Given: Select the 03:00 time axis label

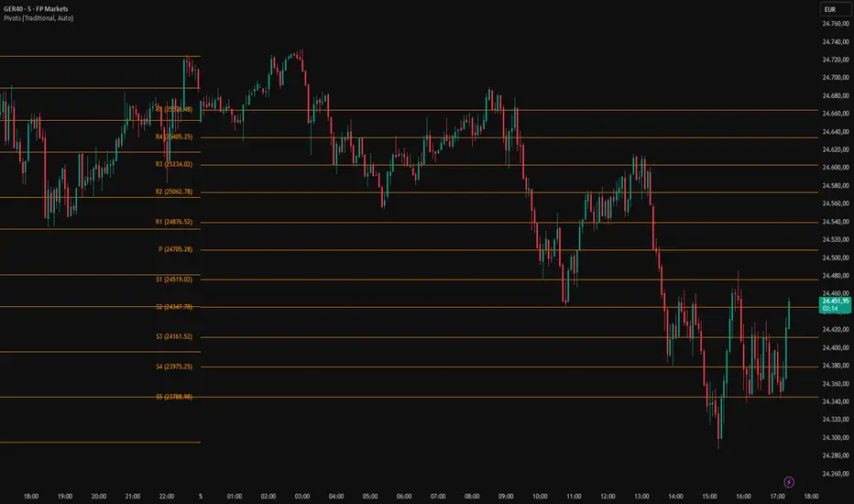Looking at the screenshot, I should click(302, 497).
